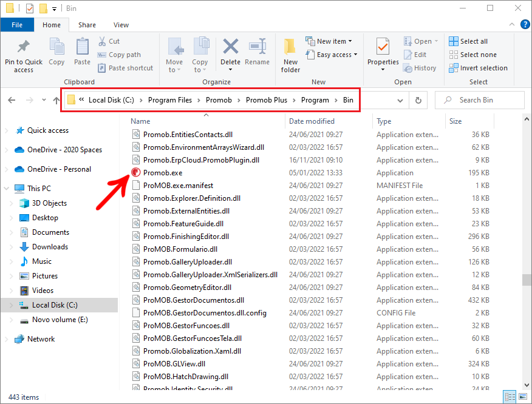Collapse the This PC tree node
This screenshot has height=404, width=532.
click(7, 189)
